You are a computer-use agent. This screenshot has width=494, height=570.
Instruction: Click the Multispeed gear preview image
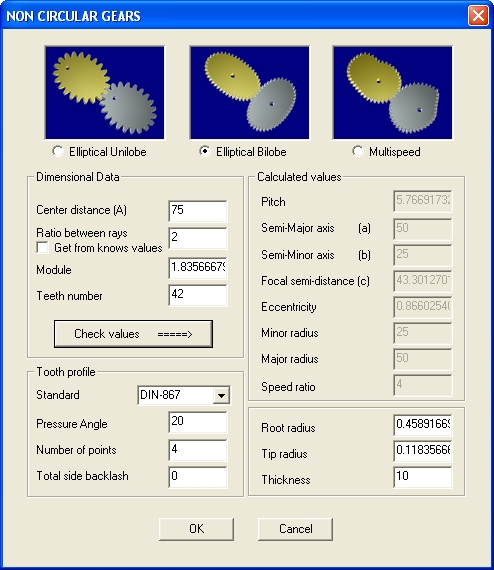tap(393, 93)
